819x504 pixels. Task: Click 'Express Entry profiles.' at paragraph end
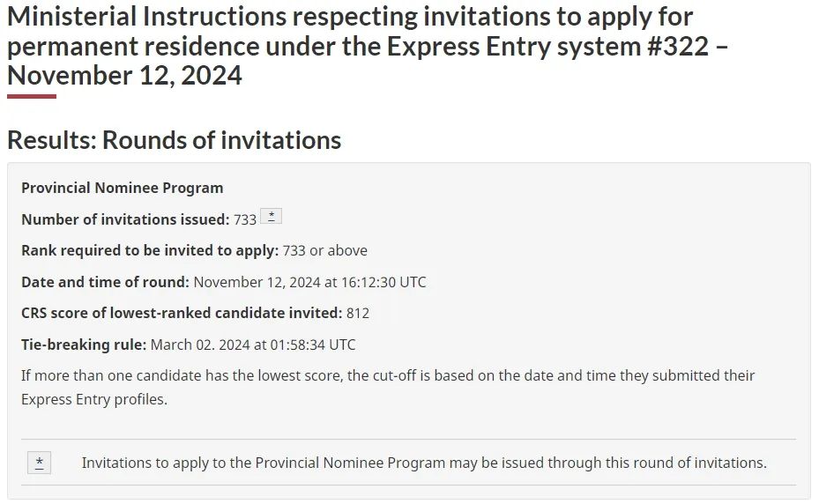click(x=94, y=399)
